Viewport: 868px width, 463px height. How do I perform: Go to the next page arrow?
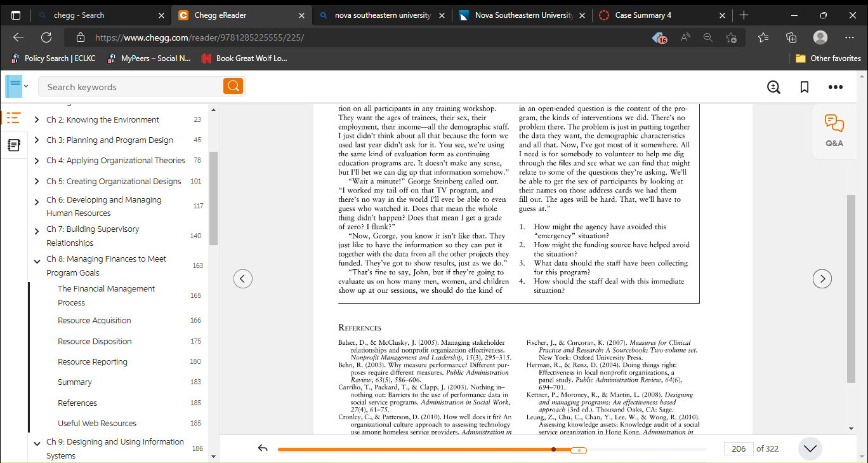pyautogui.click(x=822, y=278)
